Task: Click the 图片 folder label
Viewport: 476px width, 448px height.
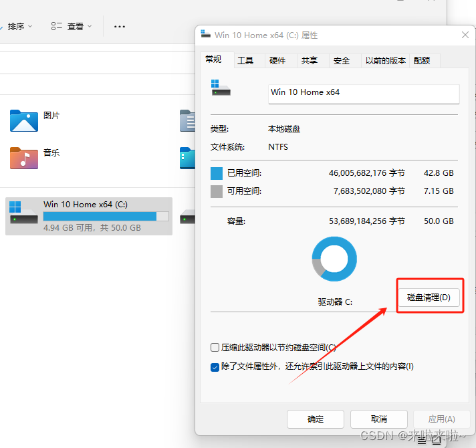Action: (51, 115)
